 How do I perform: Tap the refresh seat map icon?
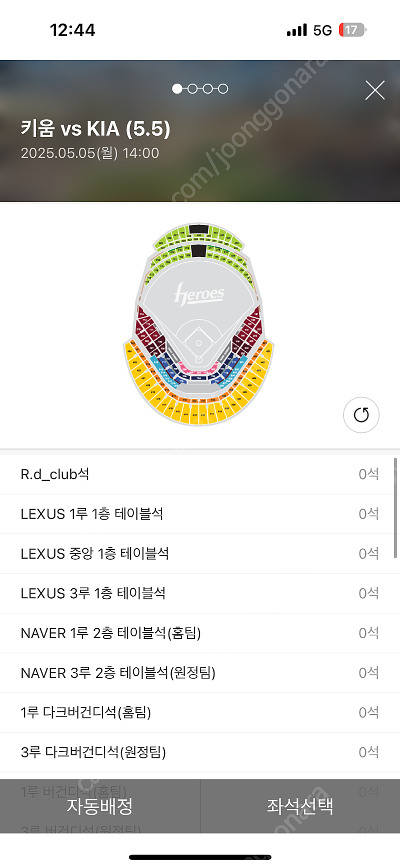pyautogui.click(x=361, y=415)
